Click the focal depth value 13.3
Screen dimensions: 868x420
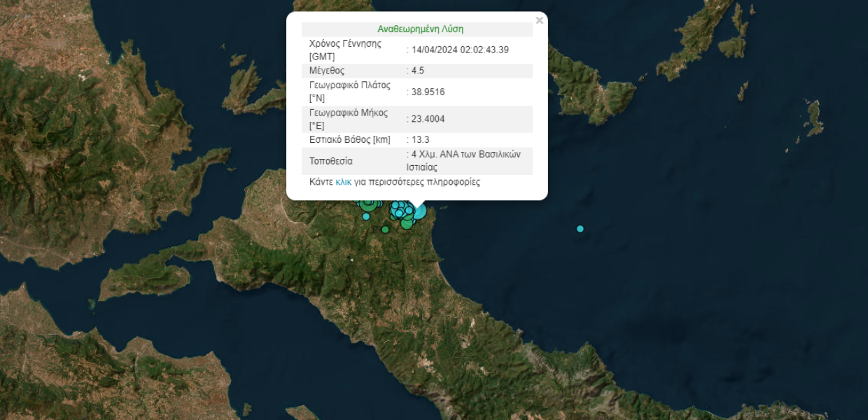point(420,140)
